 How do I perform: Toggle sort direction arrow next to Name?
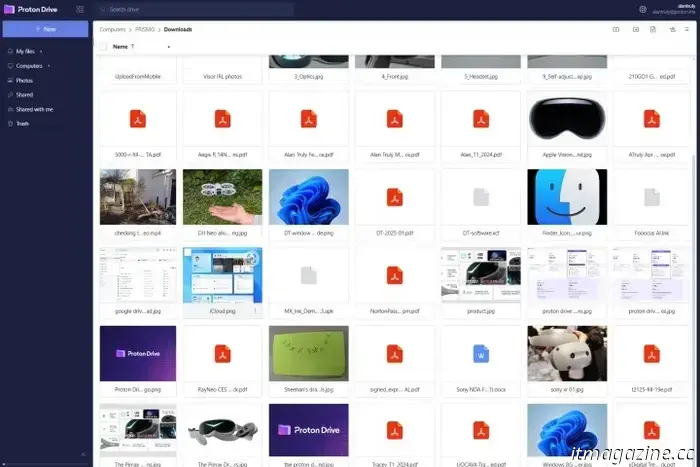[x=132, y=46]
